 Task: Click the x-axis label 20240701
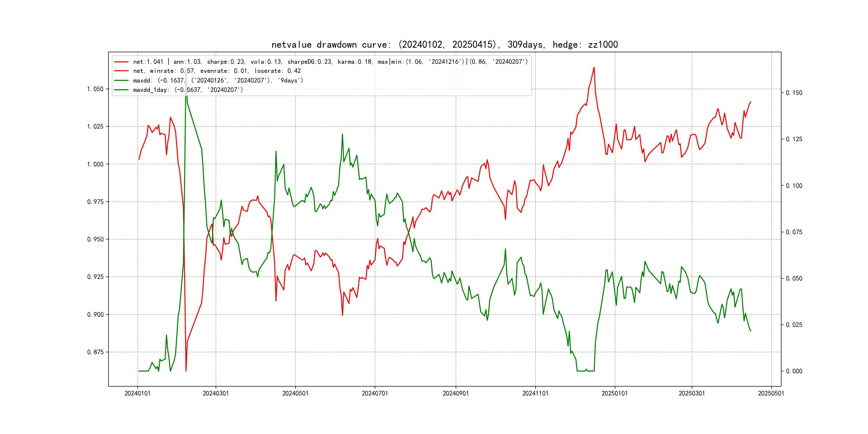[375, 393]
